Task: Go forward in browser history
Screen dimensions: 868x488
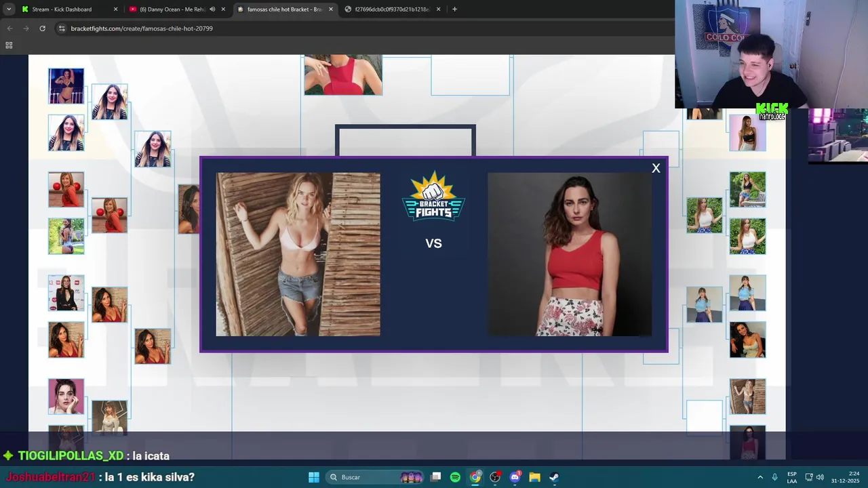Action: (x=26, y=28)
